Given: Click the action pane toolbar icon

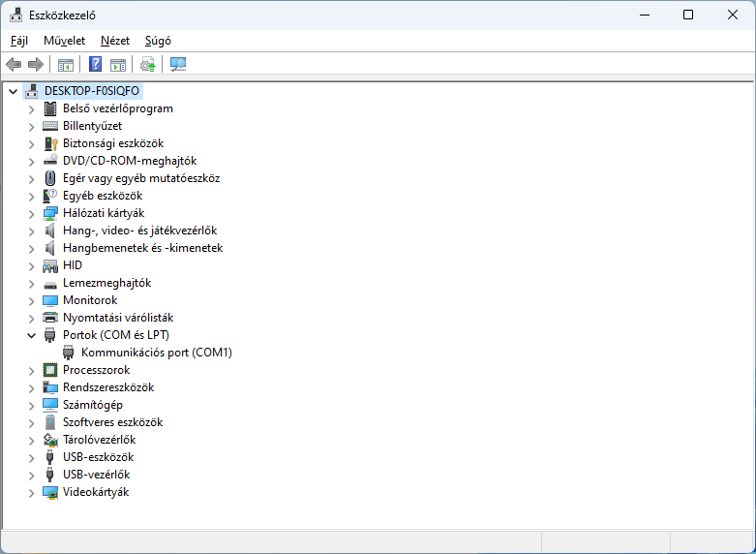Looking at the screenshot, I should coord(118,65).
